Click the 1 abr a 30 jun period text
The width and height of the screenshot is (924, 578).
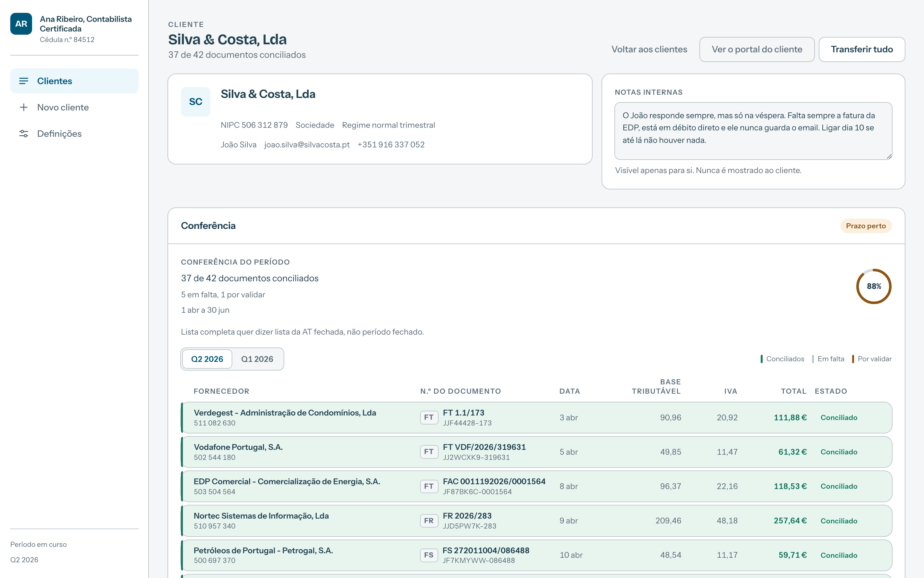205,310
